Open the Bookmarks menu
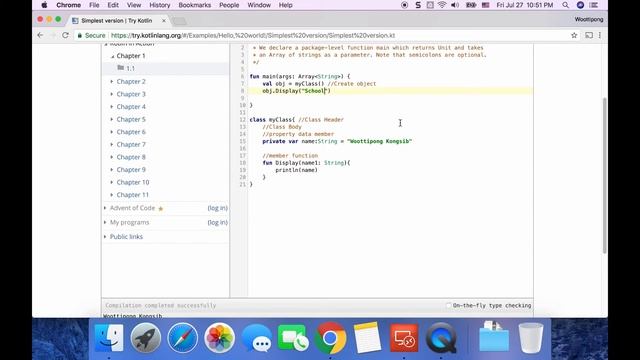 pyautogui.click(x=195, y=5)
